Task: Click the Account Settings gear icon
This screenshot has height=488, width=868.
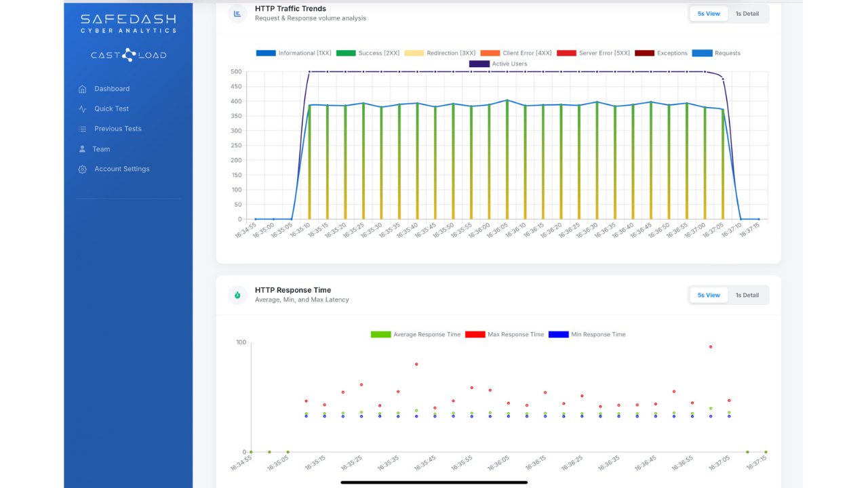Action: [82, 169]
